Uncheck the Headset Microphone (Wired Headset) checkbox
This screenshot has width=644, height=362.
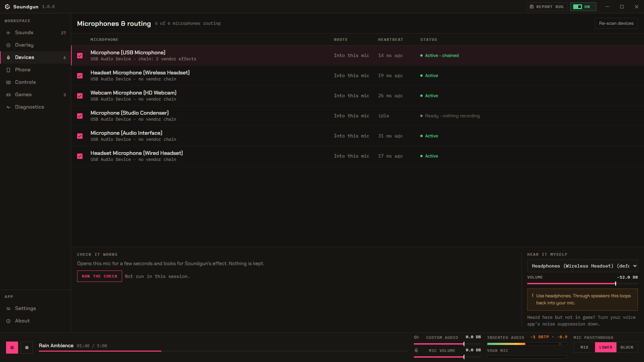pos(80,156)
